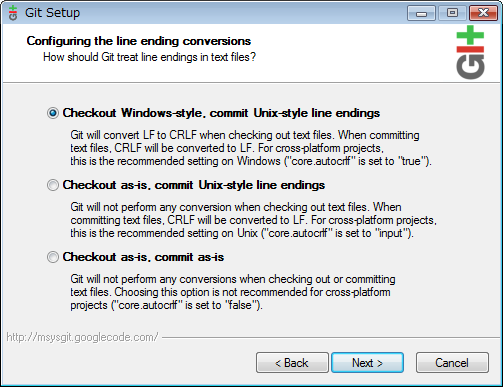Select Checkout Windows-style radio button
Viewport: 503px width, 387px height.
click(53, 113)
